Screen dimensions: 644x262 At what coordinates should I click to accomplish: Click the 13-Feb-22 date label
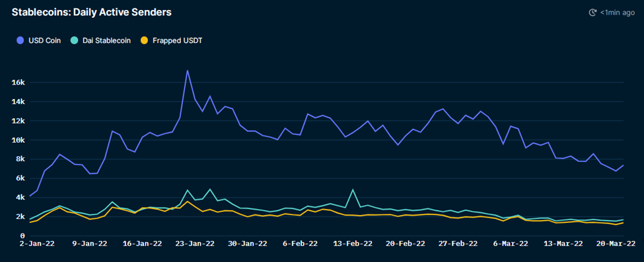coord(353,243)
